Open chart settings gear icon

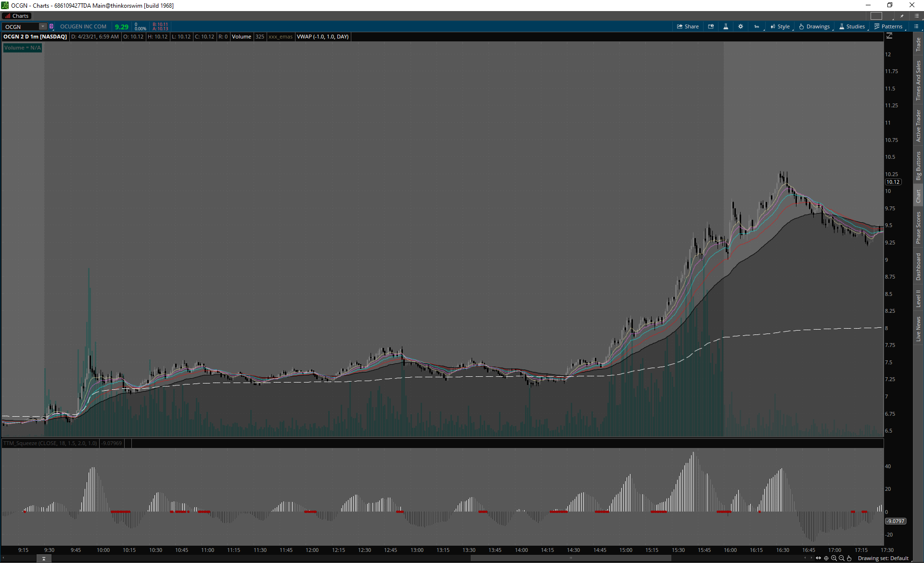click(x=741, y=26)
